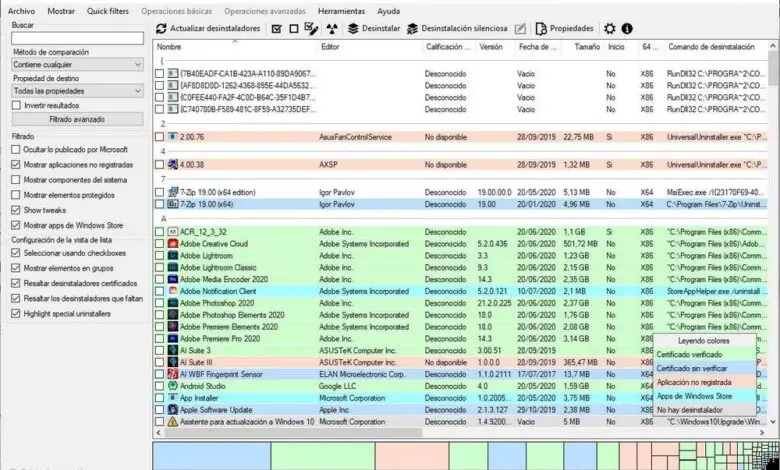Check Ocultar lo publicado por Microsoft

click(16, 149)
